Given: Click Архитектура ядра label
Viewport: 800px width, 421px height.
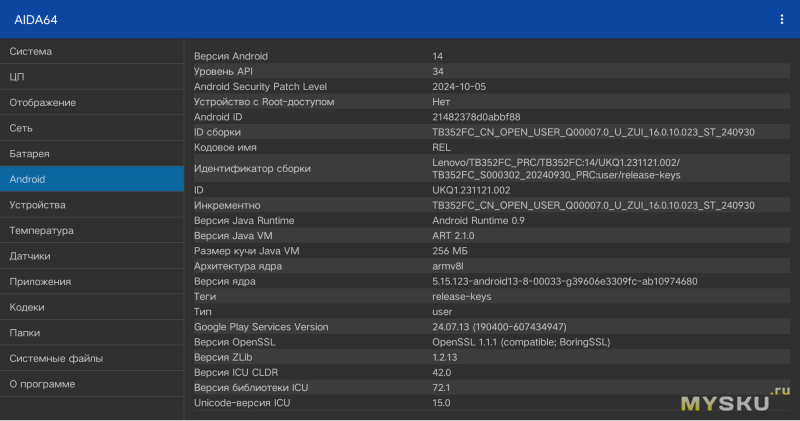Looking at the screenshot, I should pyautogui.click(x=238, y=266).
